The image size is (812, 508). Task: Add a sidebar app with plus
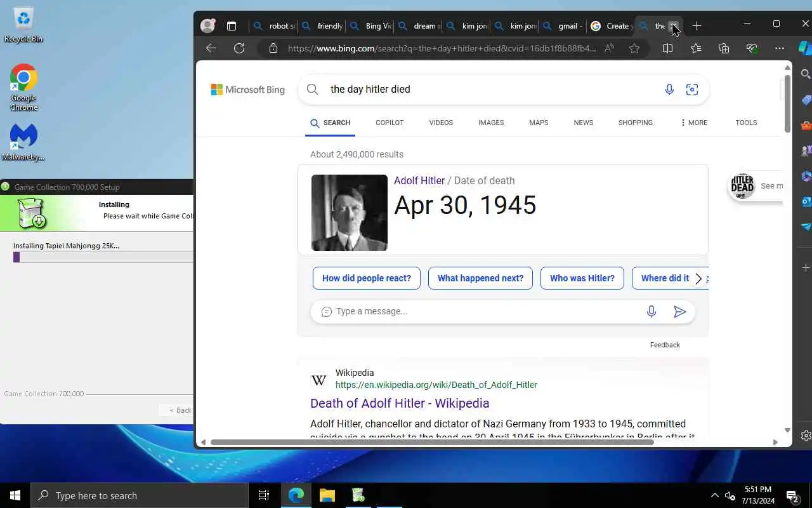tap(806, 268)
